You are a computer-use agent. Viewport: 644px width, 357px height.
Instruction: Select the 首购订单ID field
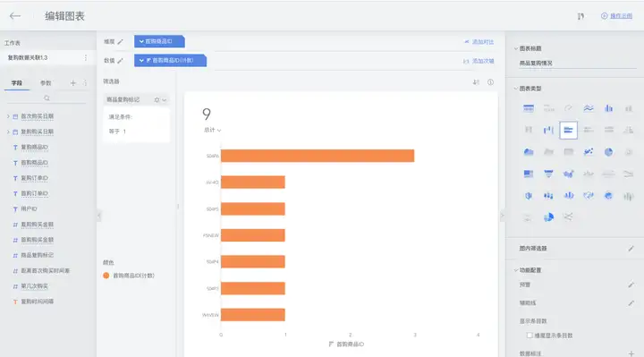pyautogui.click(x=35, y=193)
